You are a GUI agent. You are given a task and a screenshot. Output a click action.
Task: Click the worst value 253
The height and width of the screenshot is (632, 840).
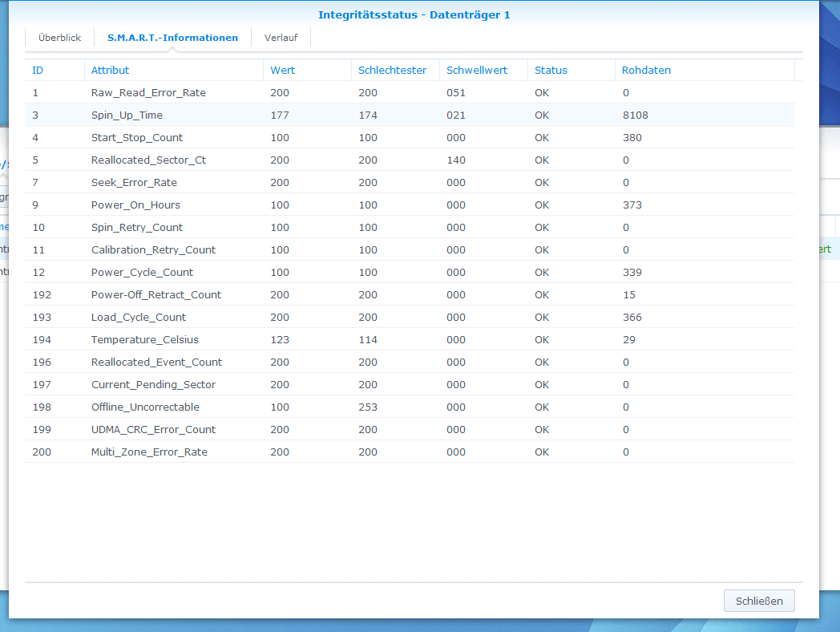click(368, 407)
